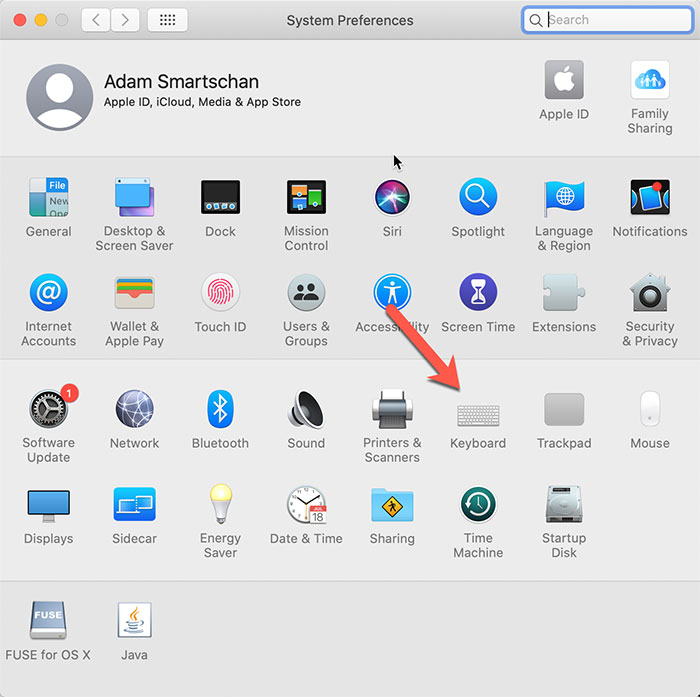Open the Dock preferences pane
700x697 pixels.
tap(220, 197)
